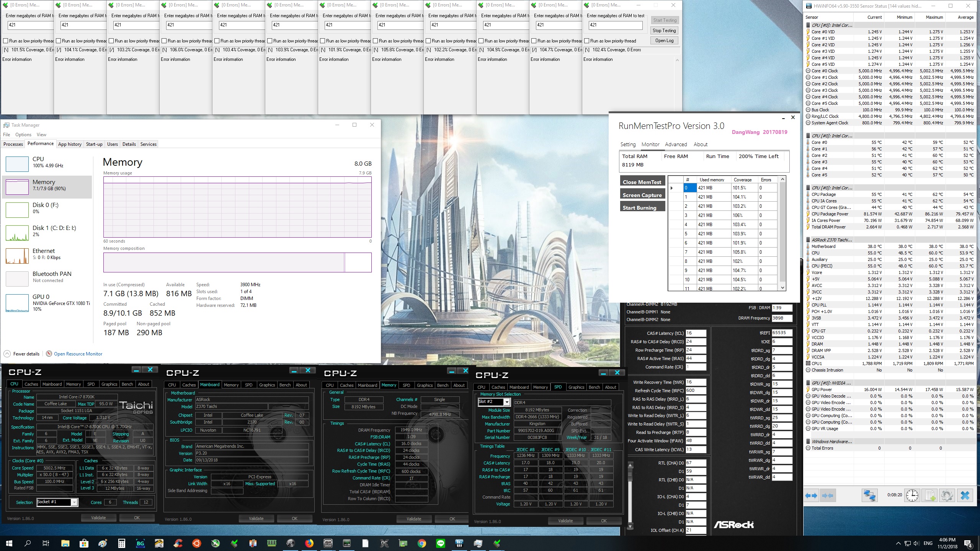980x551 pixels.
Task: Toggle low priority in 102.4% coverage MemTest
Action: click(587, 41)
